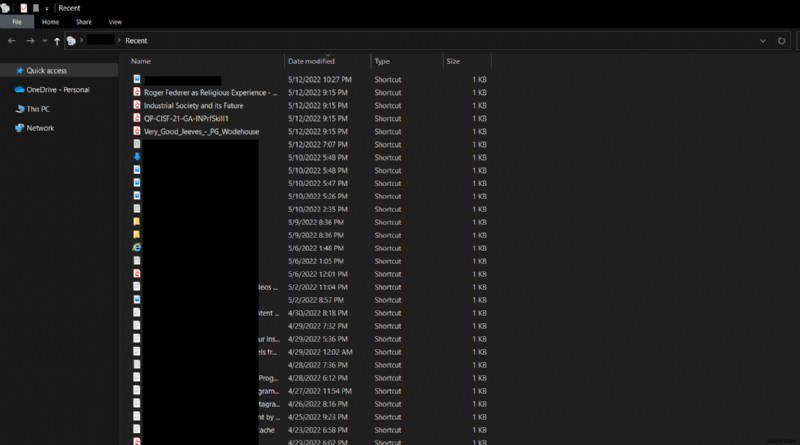
Task: Click 1 KB size in 4/28/2022 7:36 PM row
Action: pos(479,365)
